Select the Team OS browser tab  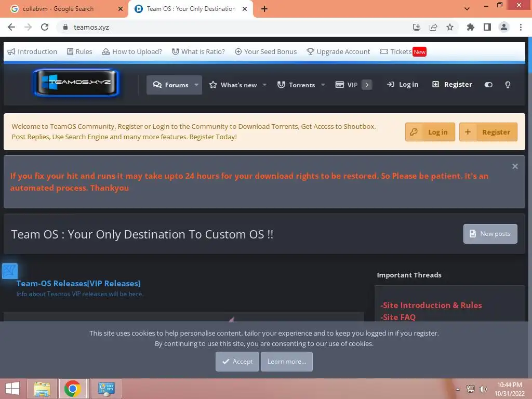click(x=191, y=9)
